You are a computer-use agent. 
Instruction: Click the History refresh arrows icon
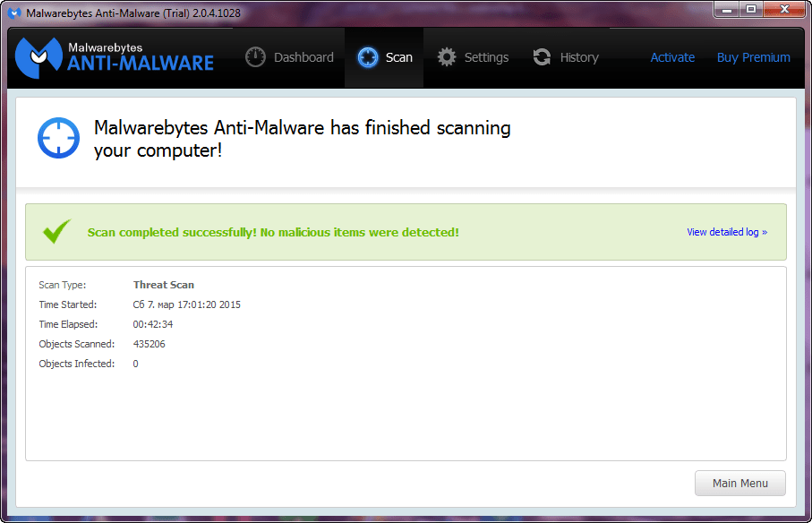543,57
